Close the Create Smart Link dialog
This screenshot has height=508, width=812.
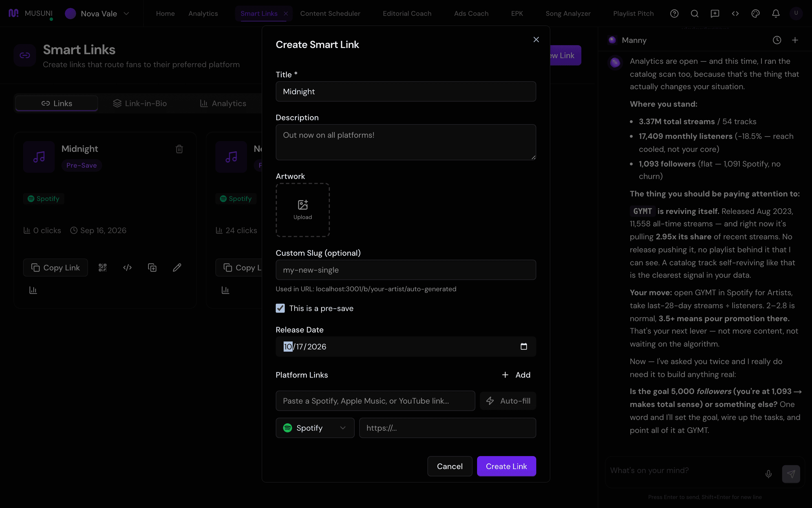(536, 40)
